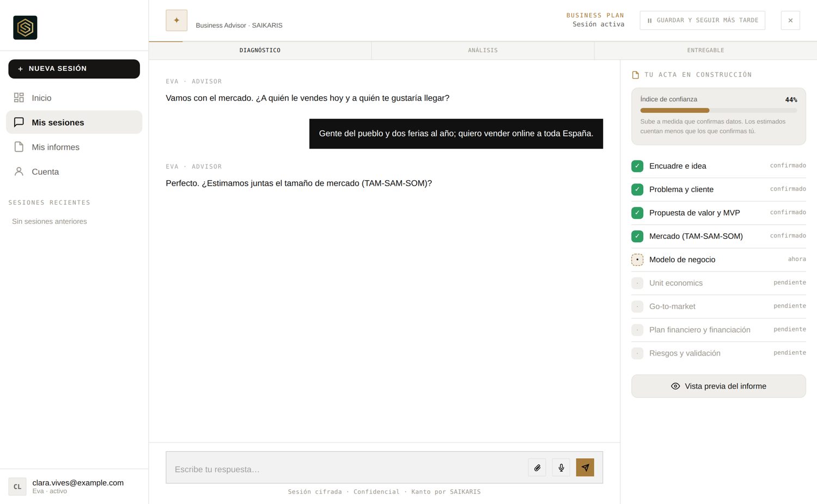
Task: Click the checkmark for Encuadre e idea
Action: coord(637,166)
